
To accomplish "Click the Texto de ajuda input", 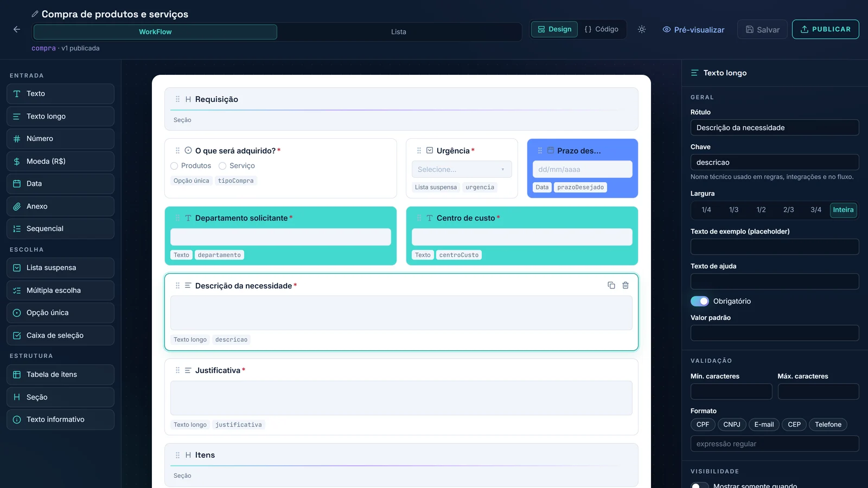I will [775, 281].
